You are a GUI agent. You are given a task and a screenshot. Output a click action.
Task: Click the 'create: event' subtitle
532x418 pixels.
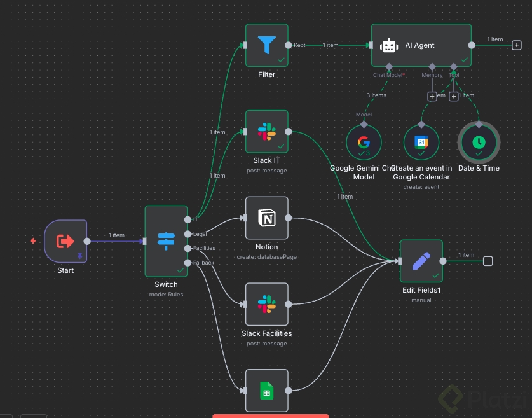(x=421, y=187)
